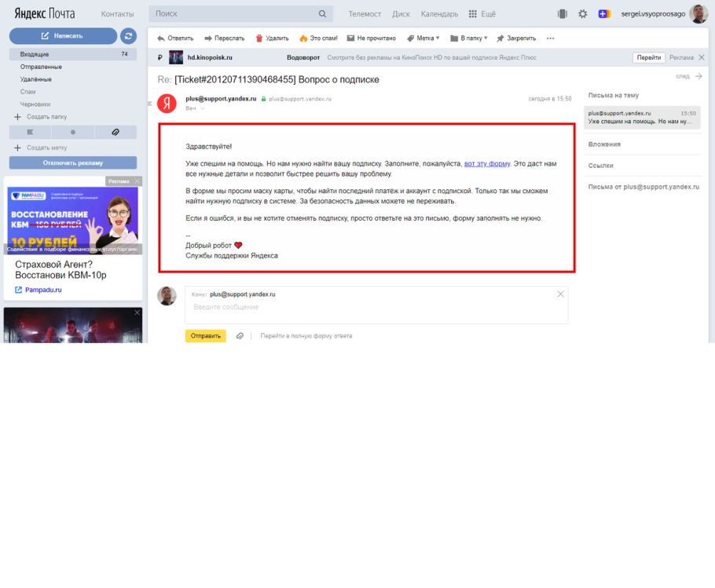Close the kinopoisk ad banner
Image resolution: width=715 pixels, height=588 pixels.
(x=702, y=57)
